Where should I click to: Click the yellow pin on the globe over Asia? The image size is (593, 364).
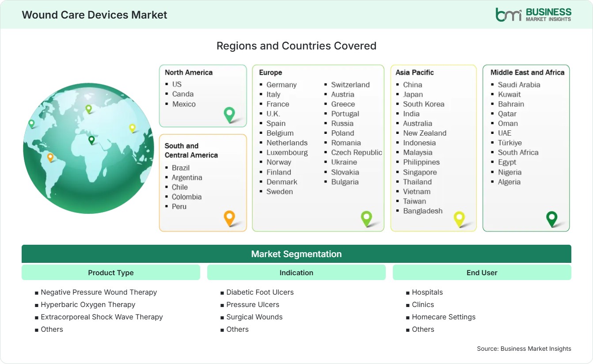pyautogui.click(x=132, y=128)
